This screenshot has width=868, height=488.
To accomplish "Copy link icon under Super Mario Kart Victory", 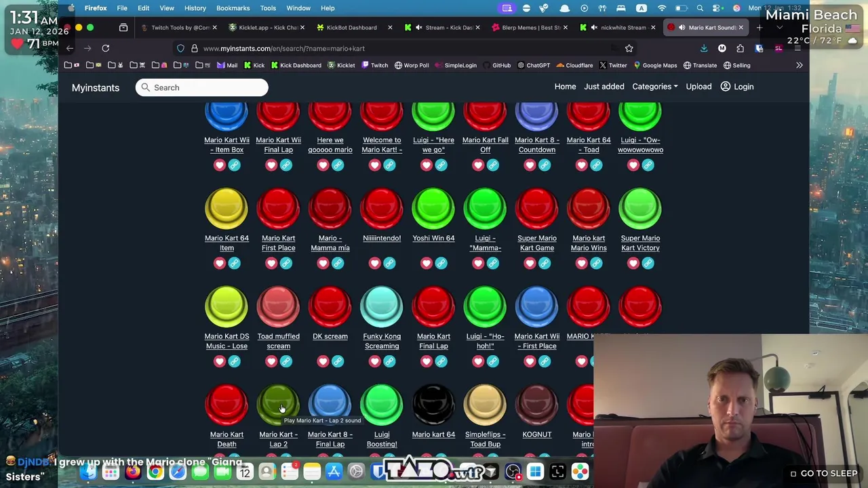I will 648,263.
